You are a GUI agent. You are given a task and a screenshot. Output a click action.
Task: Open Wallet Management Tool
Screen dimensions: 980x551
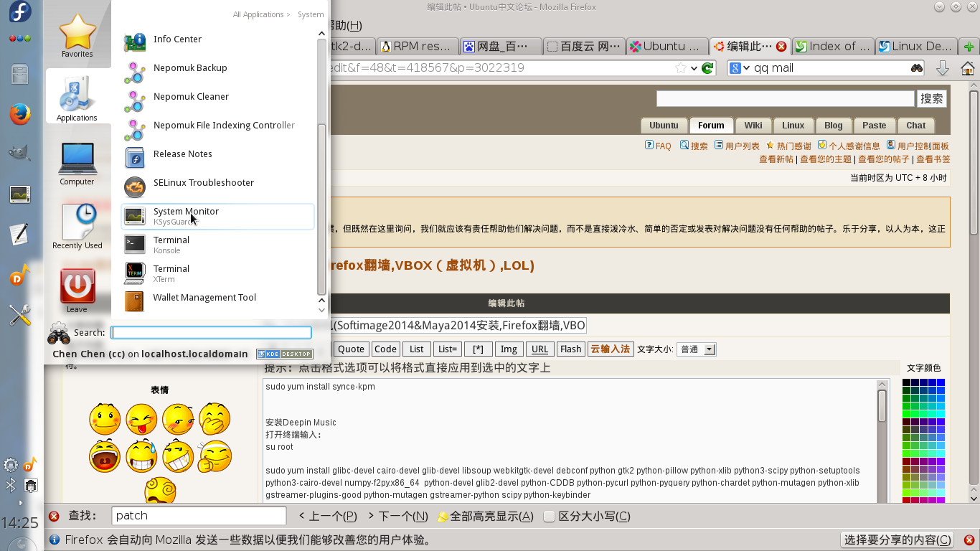coord(218,302)
